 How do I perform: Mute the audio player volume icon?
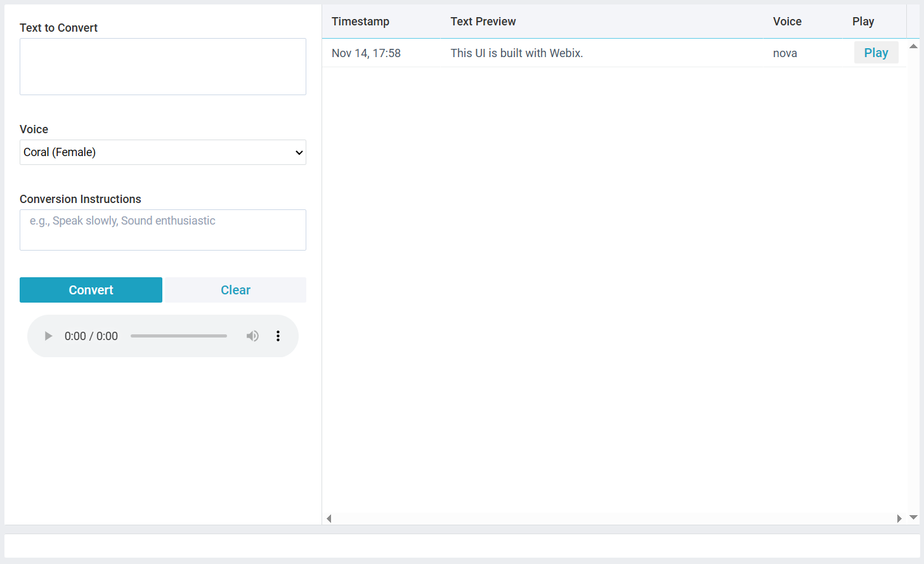[252, 336]
